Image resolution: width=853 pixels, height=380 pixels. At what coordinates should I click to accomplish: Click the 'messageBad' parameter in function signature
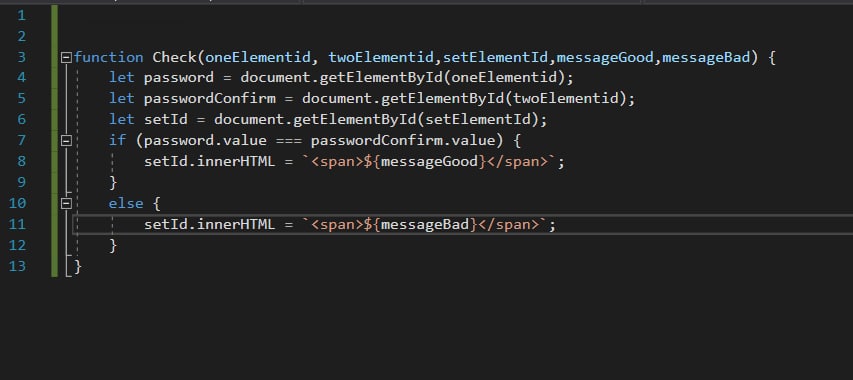tap(705, 57)
